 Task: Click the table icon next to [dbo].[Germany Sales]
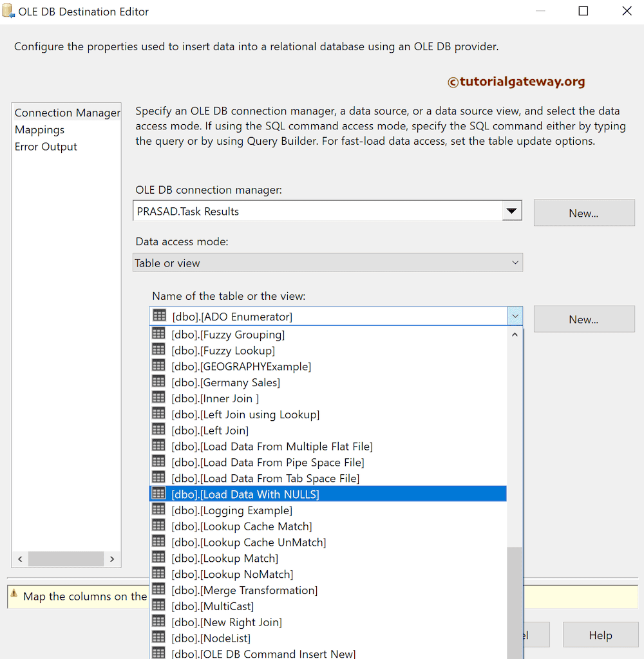click(x=158, y=381)
